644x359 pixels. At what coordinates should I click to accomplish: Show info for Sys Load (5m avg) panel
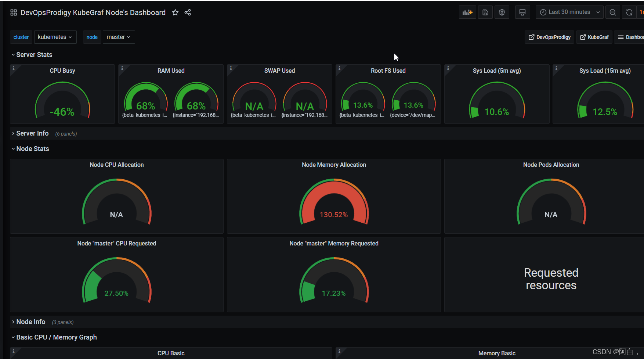(x=448, y=68)
